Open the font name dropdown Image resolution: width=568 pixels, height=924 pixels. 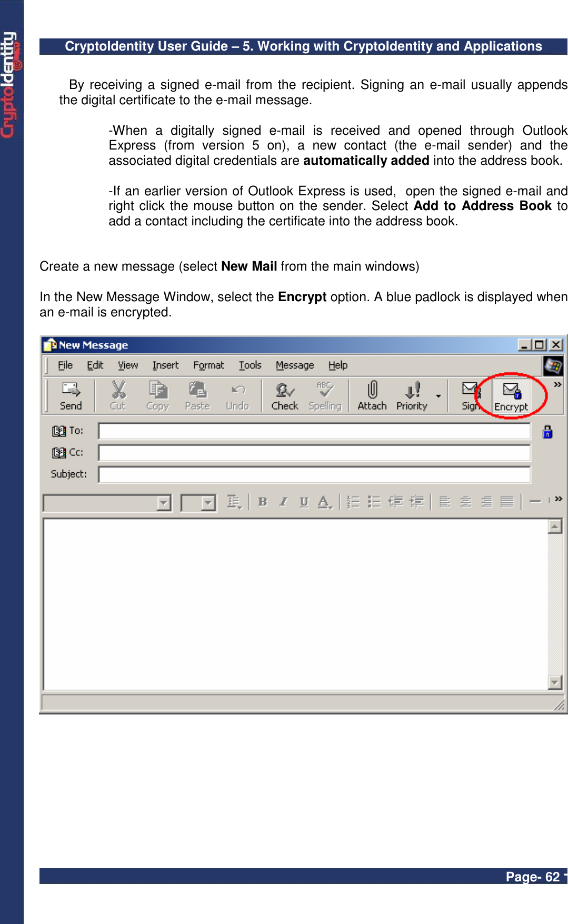tap(164, 503)
